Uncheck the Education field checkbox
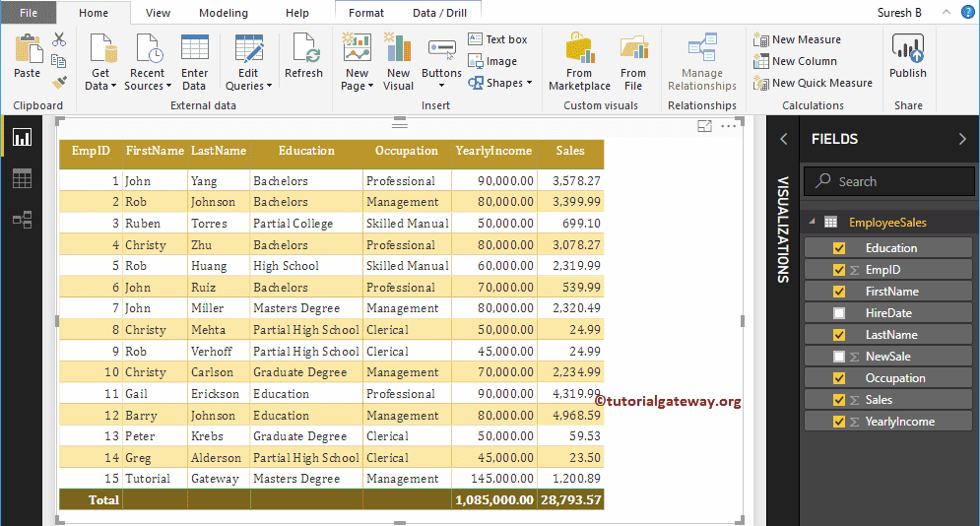Viewport: 980px width, 526px height. (x=839, y=248)
